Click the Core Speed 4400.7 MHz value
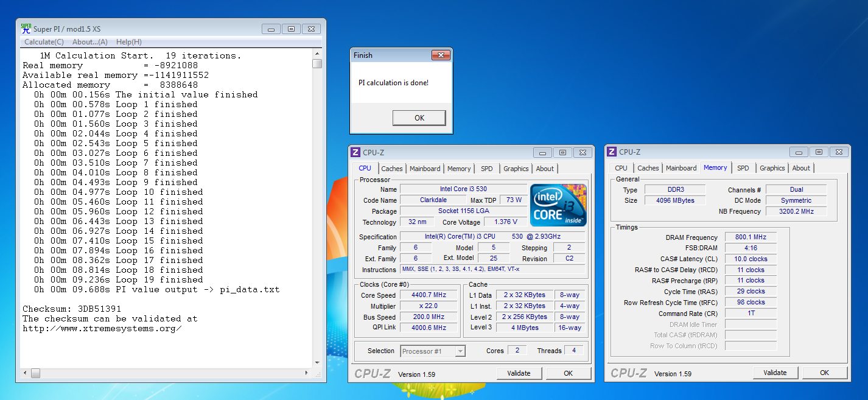 pyautogui.click(x=429, y=295)
